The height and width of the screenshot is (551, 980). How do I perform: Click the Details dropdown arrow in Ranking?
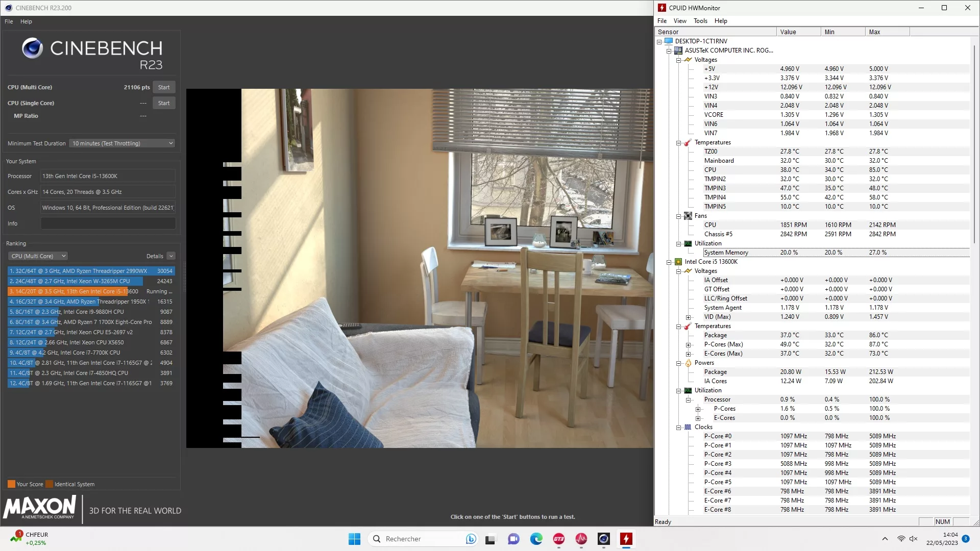click(x=171, y=256)
